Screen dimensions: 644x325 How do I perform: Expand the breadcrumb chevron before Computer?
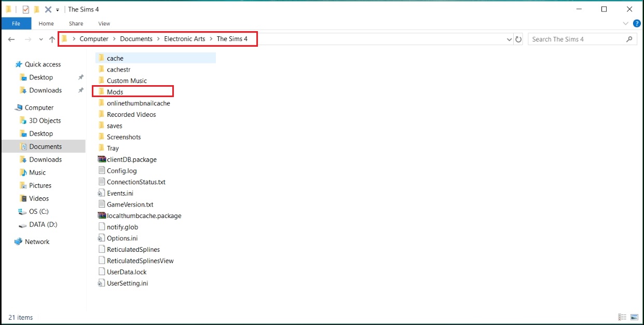coord(74,39)
